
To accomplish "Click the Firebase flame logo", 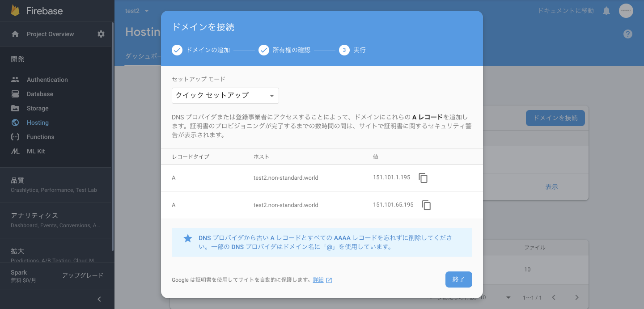I will click(16, 11).
